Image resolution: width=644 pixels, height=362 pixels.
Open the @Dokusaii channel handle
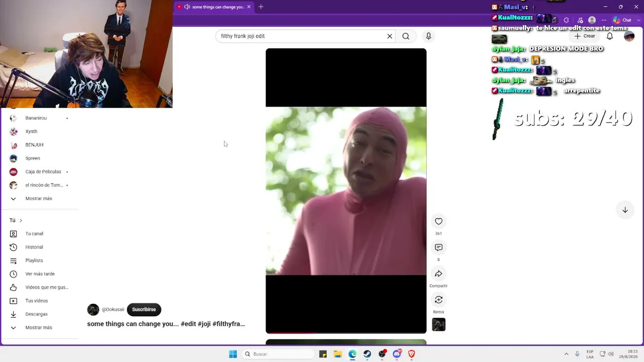[x=113, y=310]
